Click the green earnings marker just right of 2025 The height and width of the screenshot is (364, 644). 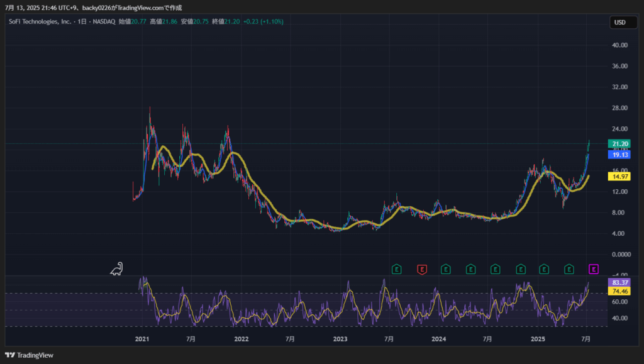click(x=544, y=269)
